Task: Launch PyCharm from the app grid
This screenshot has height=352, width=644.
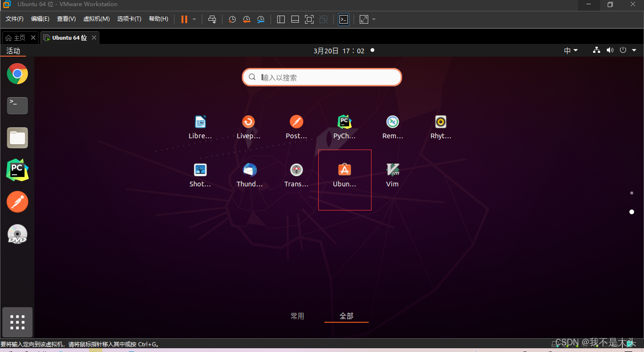Action: 345,127
